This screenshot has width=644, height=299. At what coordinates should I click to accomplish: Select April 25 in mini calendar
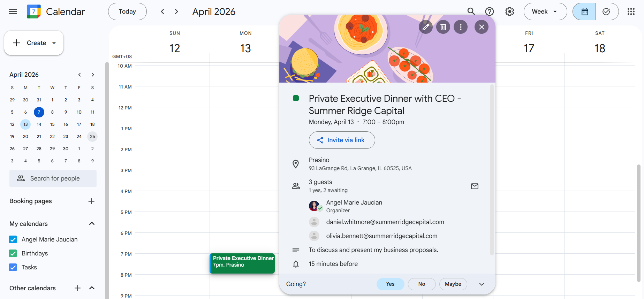click(92, 137)
